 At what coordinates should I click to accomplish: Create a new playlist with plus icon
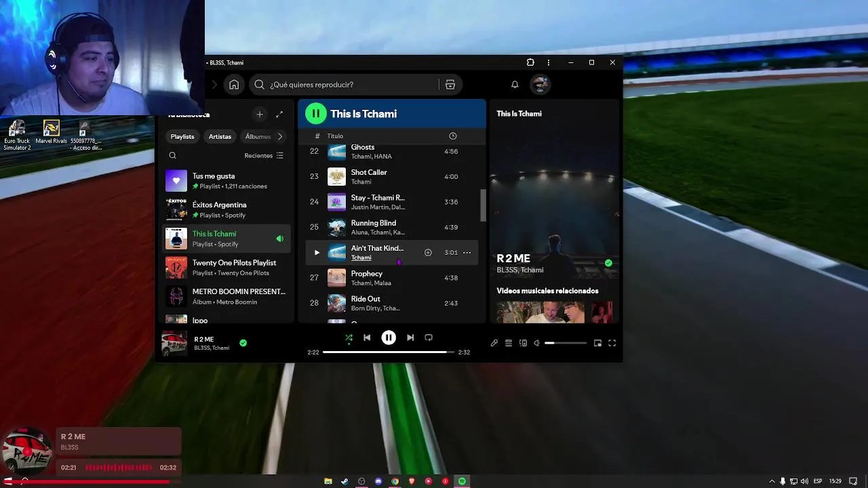260,115
